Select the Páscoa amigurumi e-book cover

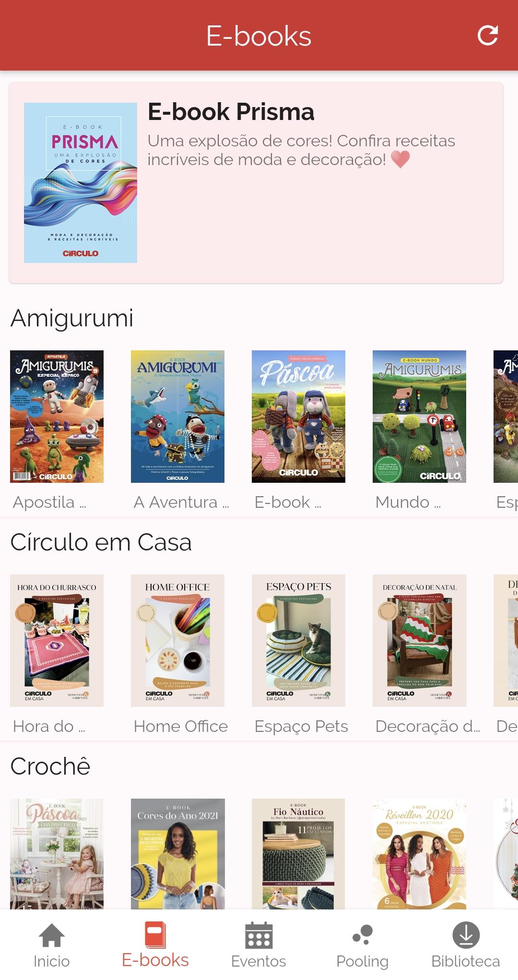298,416
